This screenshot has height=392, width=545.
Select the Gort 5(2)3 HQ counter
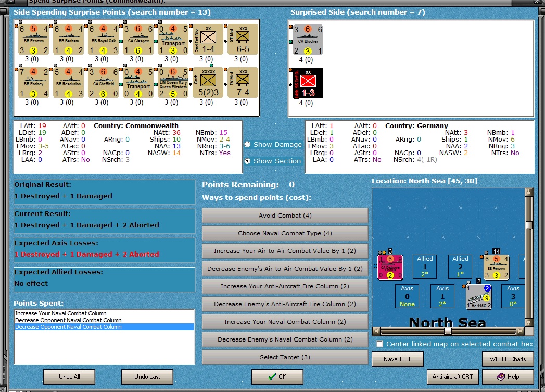(x=208, y=82)
